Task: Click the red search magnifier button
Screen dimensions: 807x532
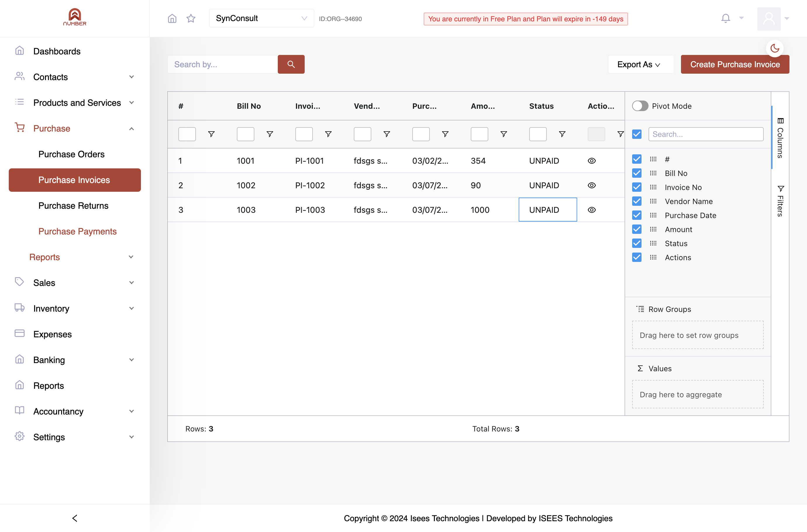Action: (291, 64)
